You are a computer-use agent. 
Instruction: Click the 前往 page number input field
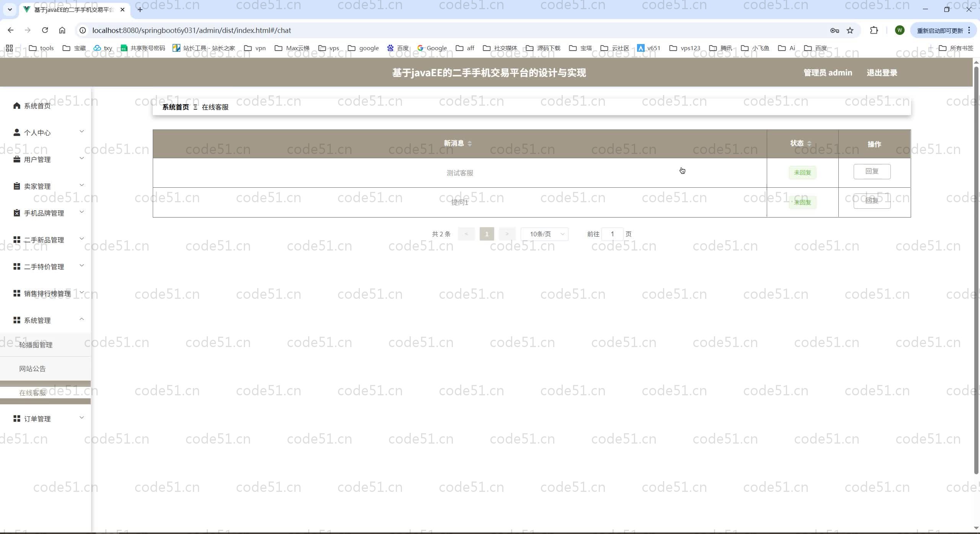(x=612, y=234)
